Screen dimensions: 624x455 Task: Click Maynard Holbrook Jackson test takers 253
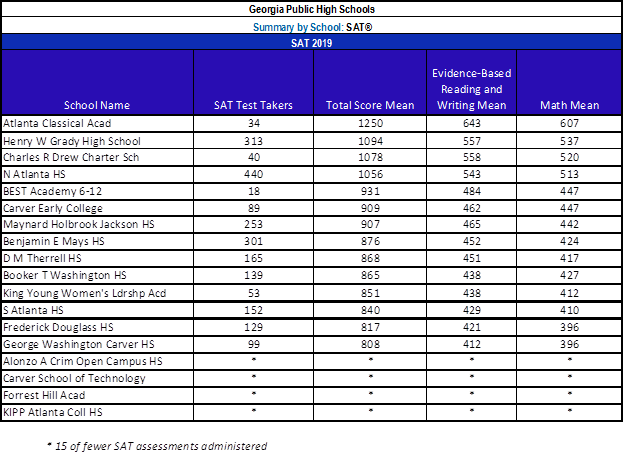(x=254, y=225)
